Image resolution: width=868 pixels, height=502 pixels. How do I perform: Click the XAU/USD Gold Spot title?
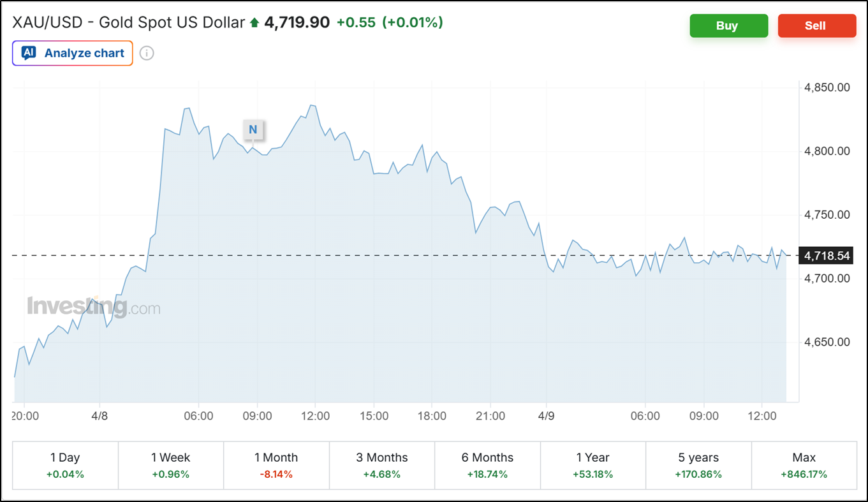click(128, 23)
